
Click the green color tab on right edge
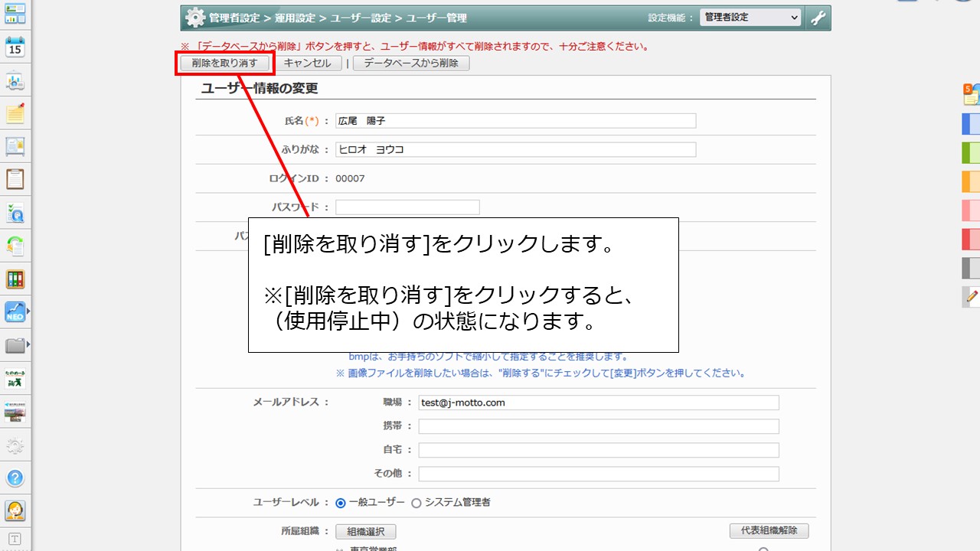point(971,152)
